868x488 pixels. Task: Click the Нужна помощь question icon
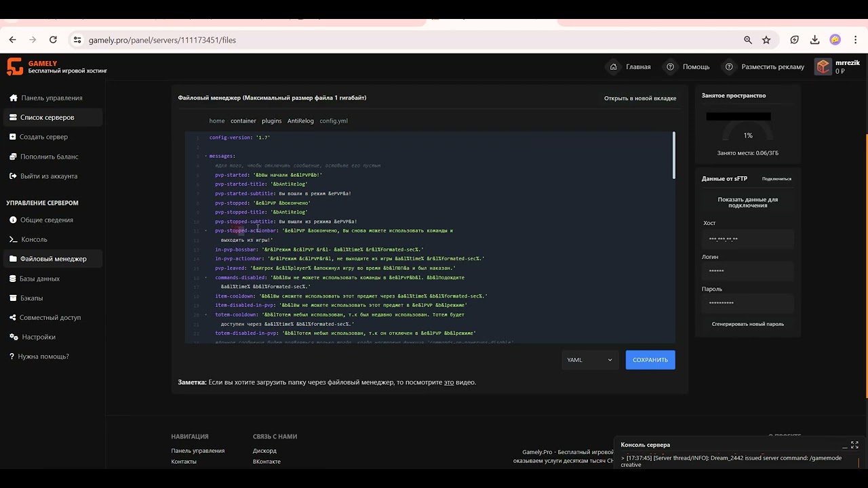coord(12,357)
